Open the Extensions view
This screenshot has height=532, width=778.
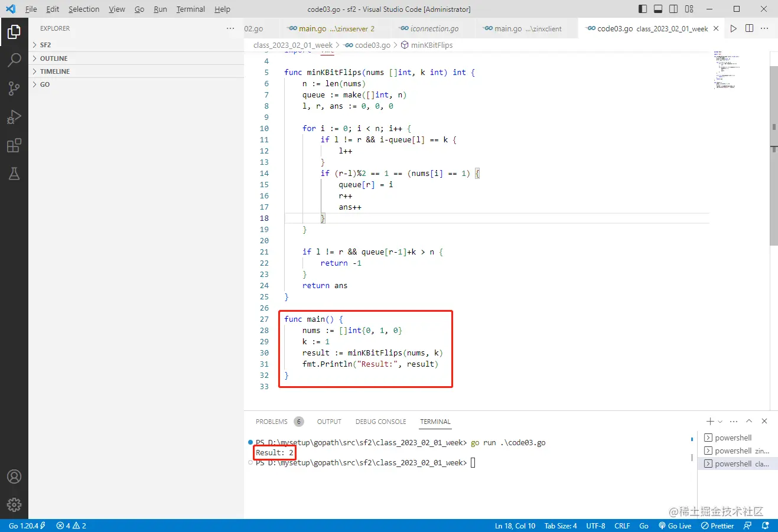(14, 145)
